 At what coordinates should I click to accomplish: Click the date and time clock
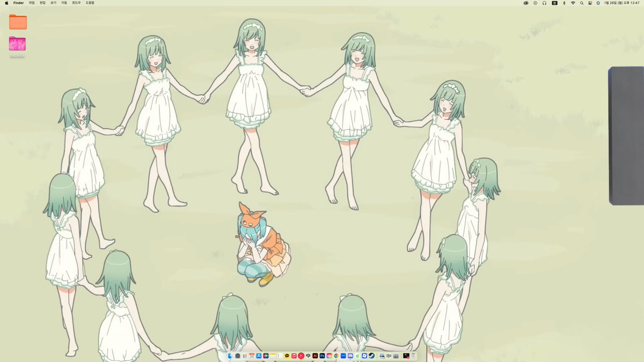point(622,3)
